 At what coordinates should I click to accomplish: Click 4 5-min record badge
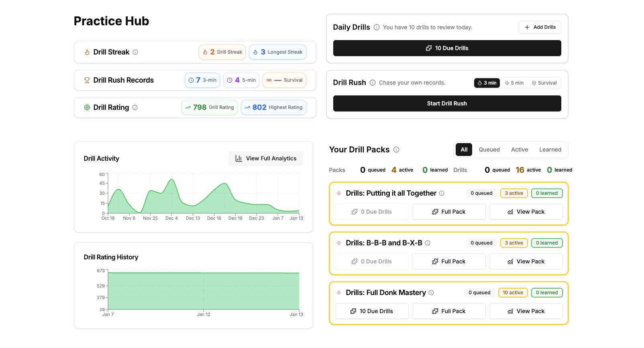tap(241, 80)
